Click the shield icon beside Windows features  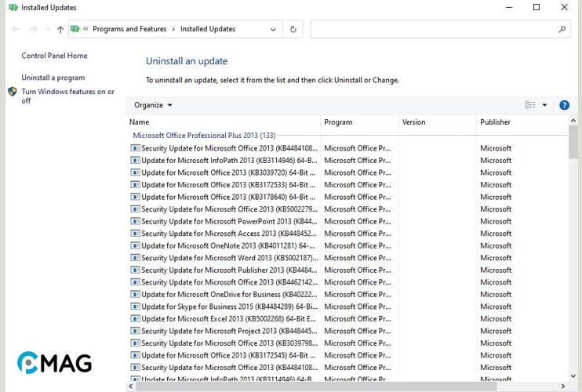tap(13, 92)
